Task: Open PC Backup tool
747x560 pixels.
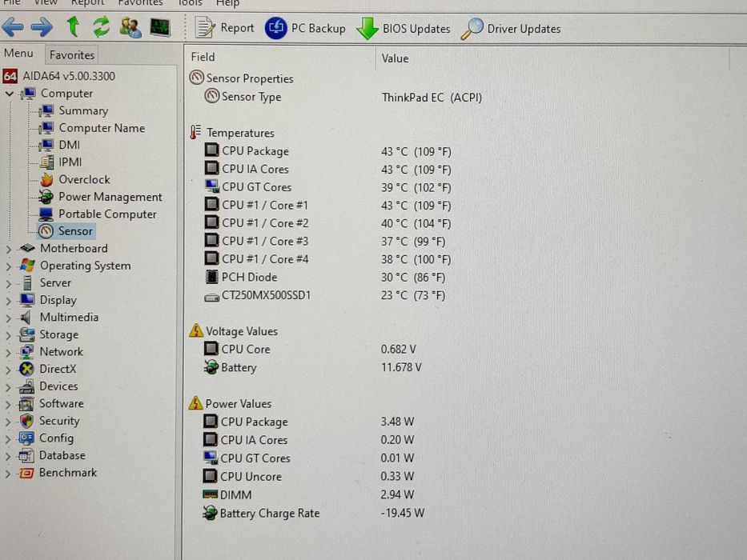Action: (305, 28)
